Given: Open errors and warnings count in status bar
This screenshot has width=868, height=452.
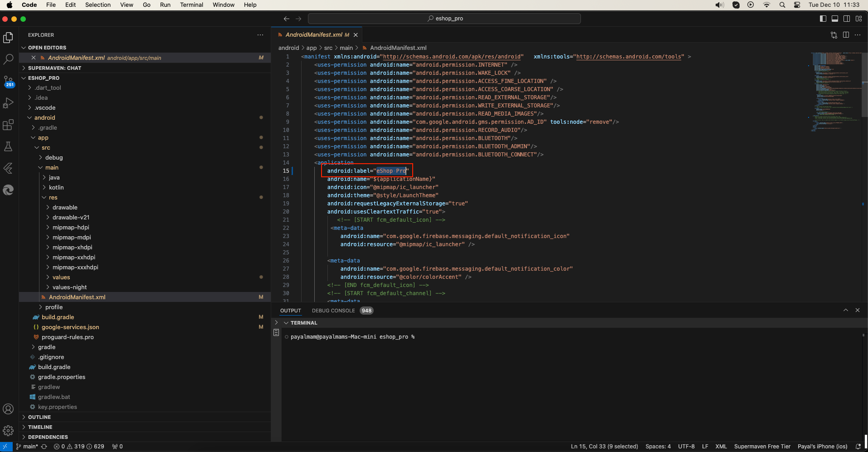Looking at the screenshot, I should pos(79,447).
